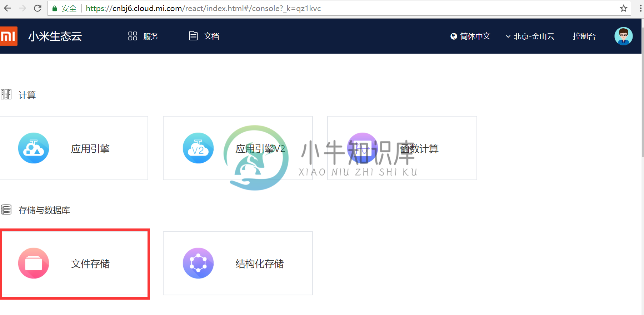Click the 结构化存储 hexagon icon

click(x=198, y=263)
